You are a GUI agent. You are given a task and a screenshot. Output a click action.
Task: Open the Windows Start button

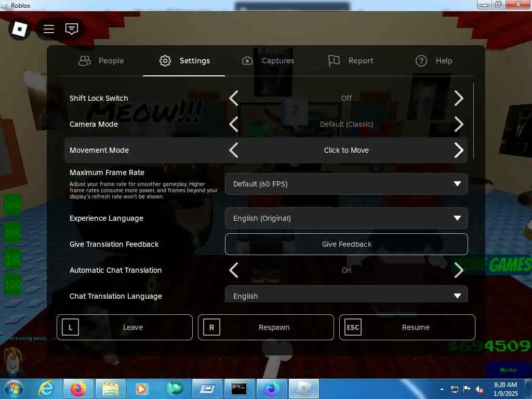(13, 389)
